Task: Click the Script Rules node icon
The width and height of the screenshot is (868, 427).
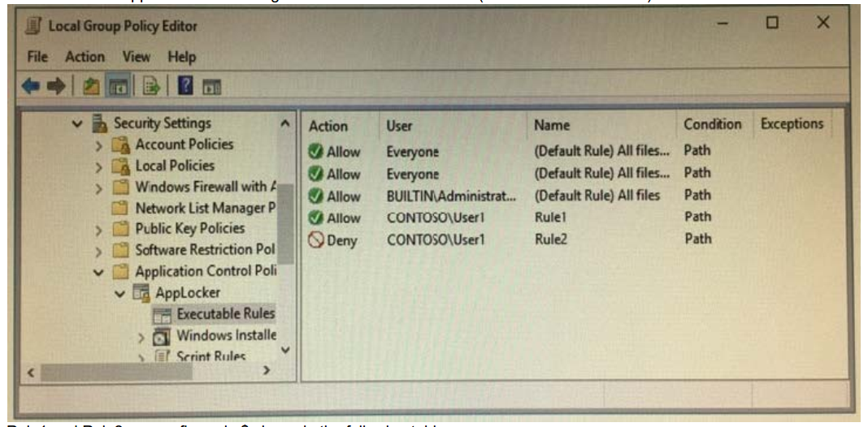Action: coord(162,355)
